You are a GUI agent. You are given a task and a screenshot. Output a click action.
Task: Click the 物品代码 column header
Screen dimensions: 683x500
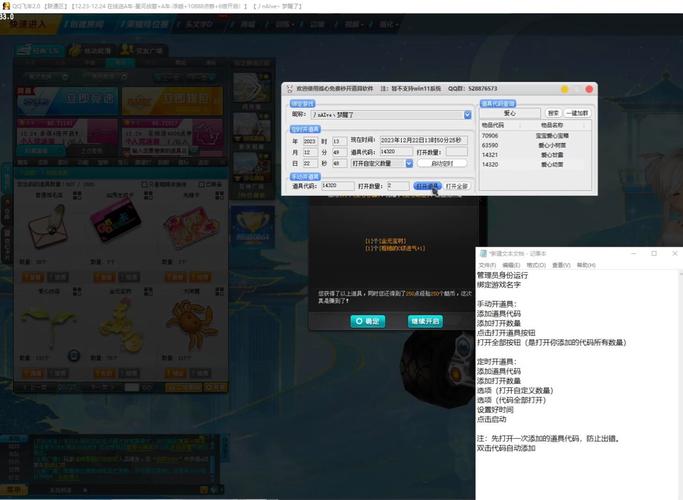tap(493, 125)
